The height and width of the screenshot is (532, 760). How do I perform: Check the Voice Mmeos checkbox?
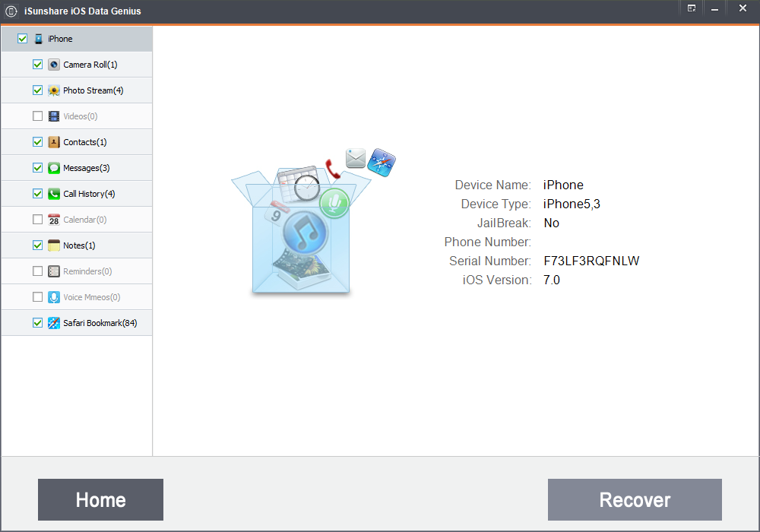click(x=37, y=297)
